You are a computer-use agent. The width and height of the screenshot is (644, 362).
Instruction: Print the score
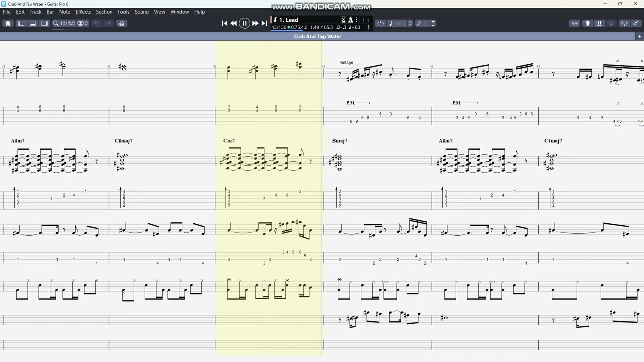coord(121,23)
